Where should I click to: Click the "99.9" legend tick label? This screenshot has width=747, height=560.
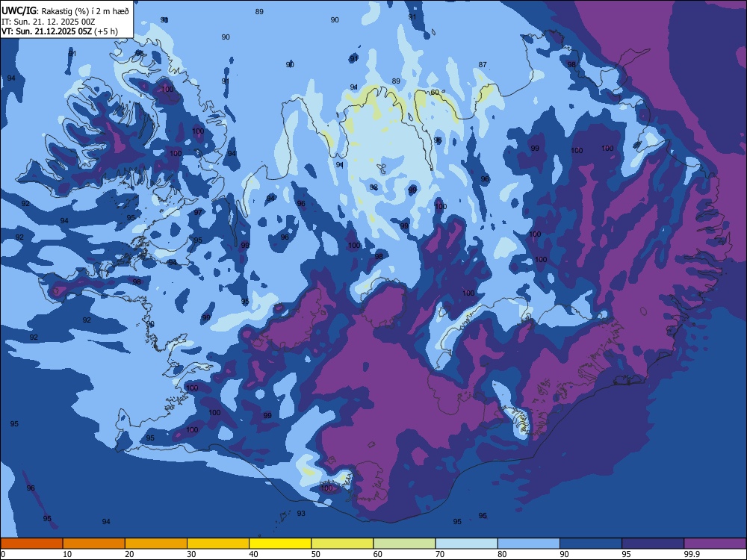[x=691, y=554]
